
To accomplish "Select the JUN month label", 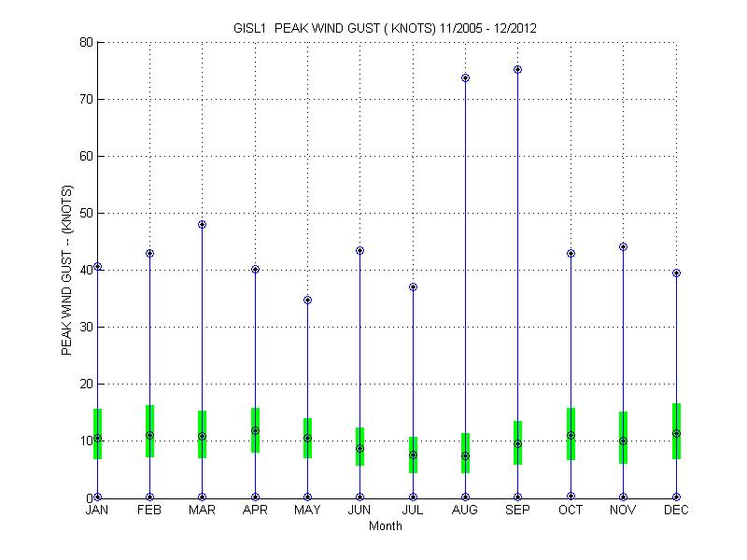I will pyautogui.click(x=359, y=510).
